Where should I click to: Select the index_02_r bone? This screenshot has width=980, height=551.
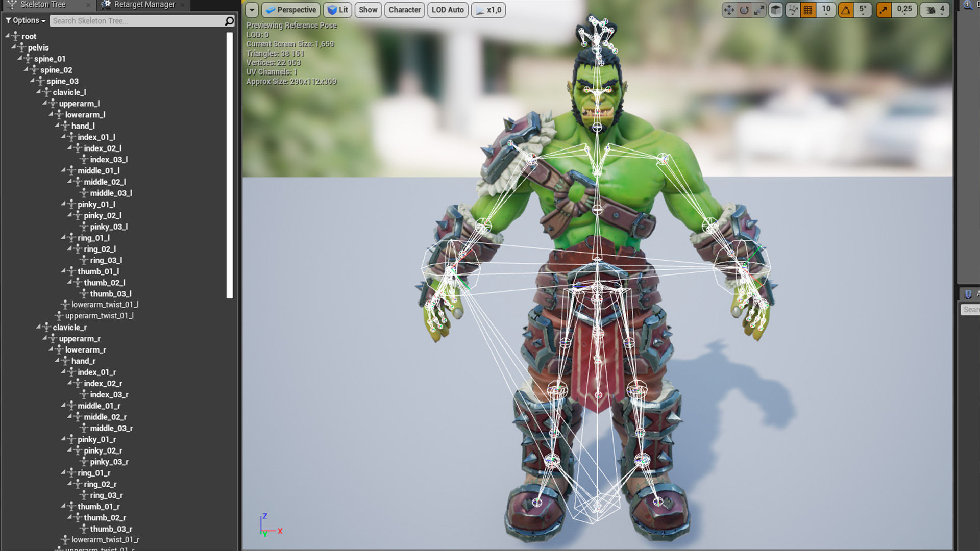point(103,384)
